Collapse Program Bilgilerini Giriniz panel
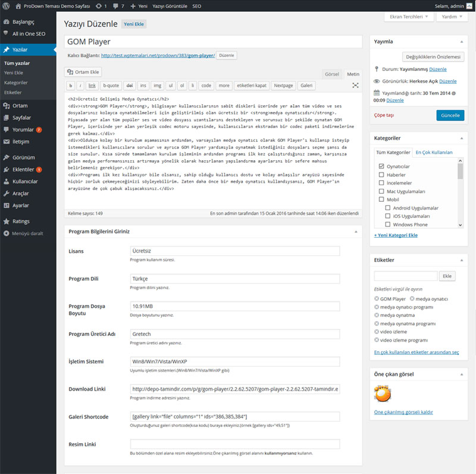The height and width of the screenshot is (474, 476). [x=356, y=232]
